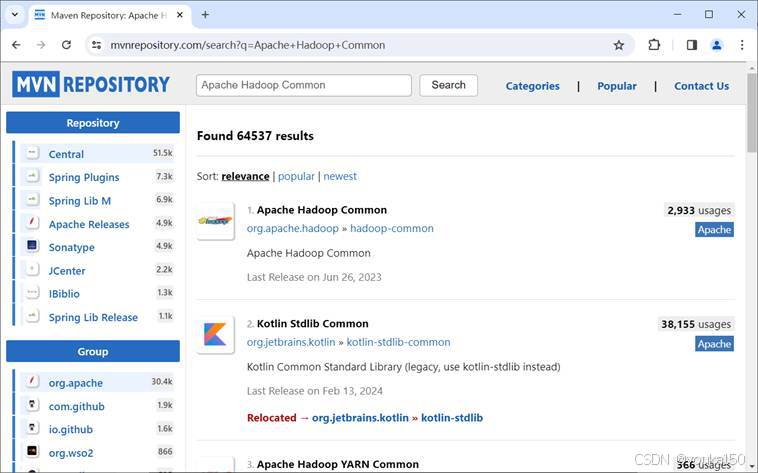Sort results by relevance

point(245,177)
